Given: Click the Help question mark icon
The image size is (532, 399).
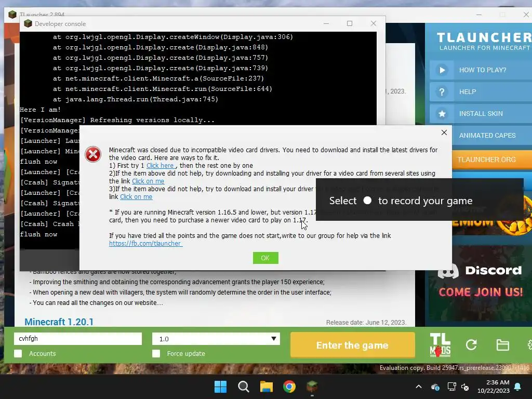Looking at the screenshot, I should tap(442, 92).
